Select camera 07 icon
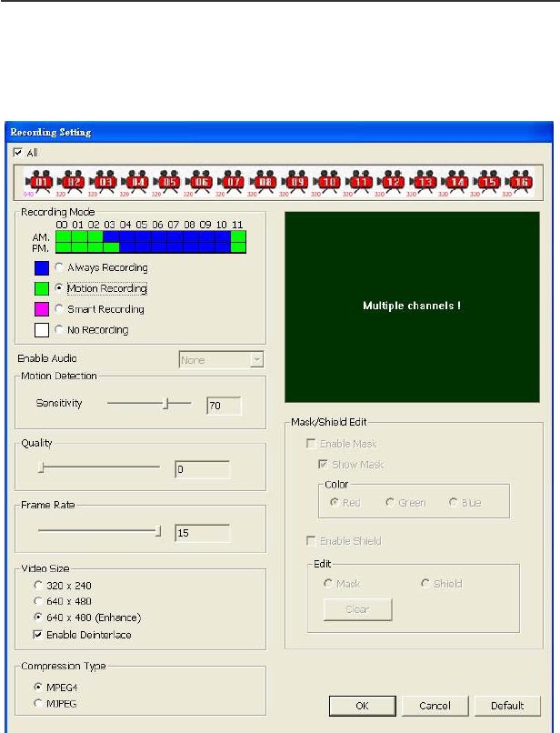Image resolution: width=560 pixels, height=733 pixels. 232,180
